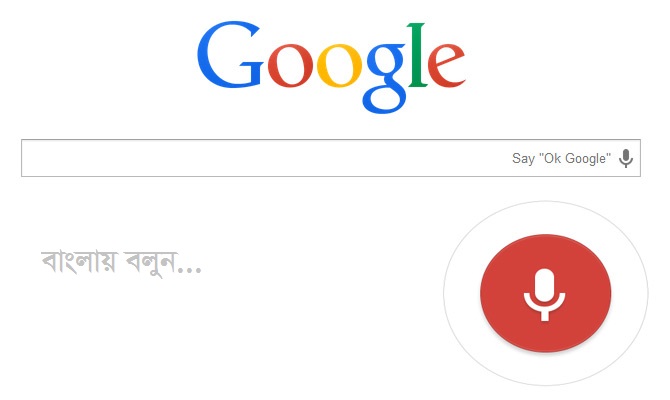The width and height of the screenshot is (670, 400).
Task: Stop listening via the large red microphone button
Action: point(546,294)
